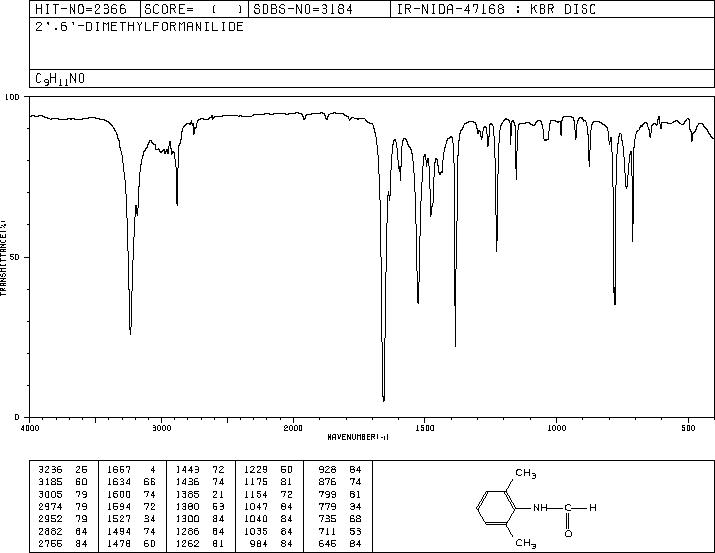715x553 pixels.
Task: Pick the 1443 peak value
Action: 187,470
